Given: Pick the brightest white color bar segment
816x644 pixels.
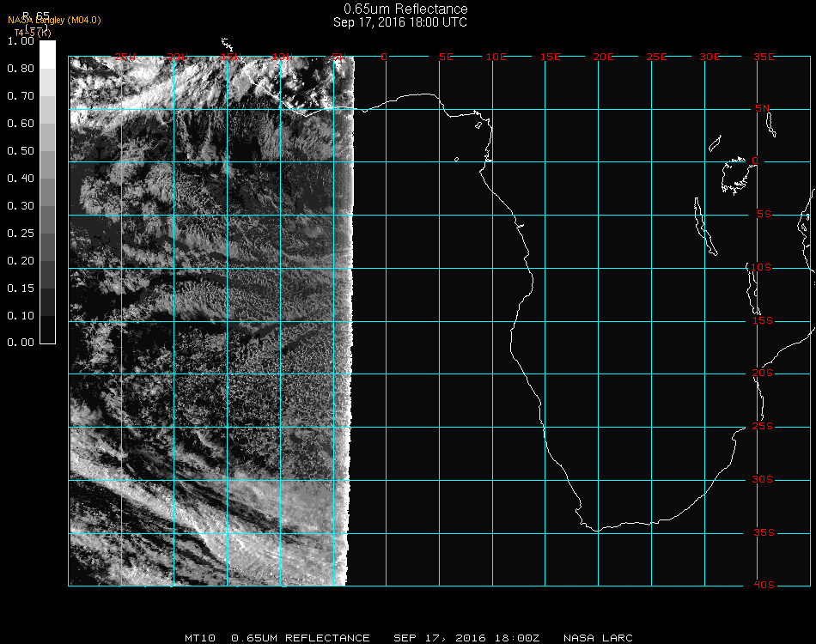Looking at the screenshot, I should (47, 55).
